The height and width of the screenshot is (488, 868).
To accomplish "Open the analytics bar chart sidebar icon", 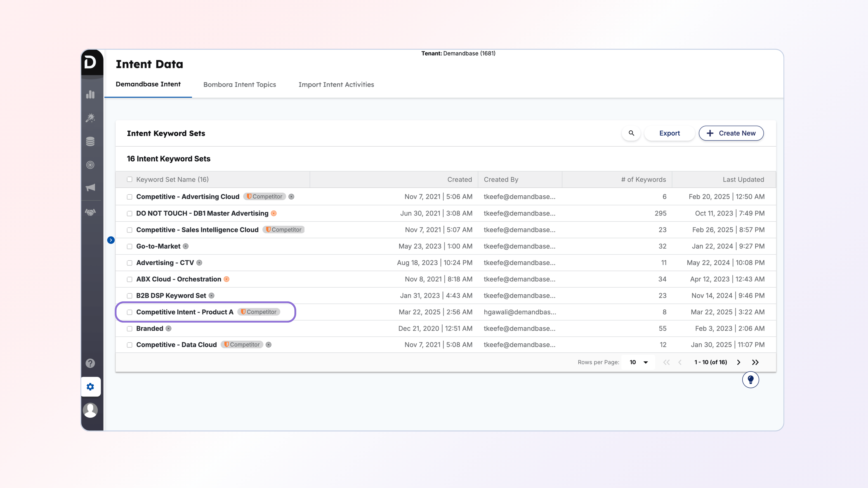I will click(90, 95).
